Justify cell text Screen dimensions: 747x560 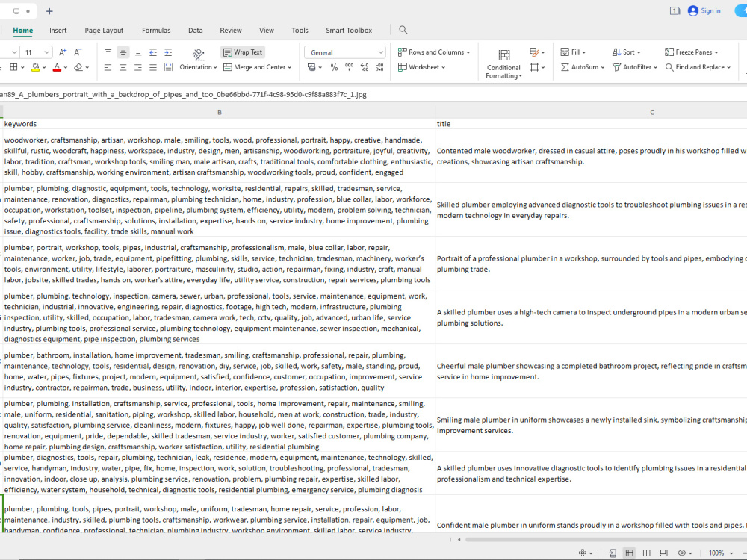pyautogui.click(x=153, y=68)
